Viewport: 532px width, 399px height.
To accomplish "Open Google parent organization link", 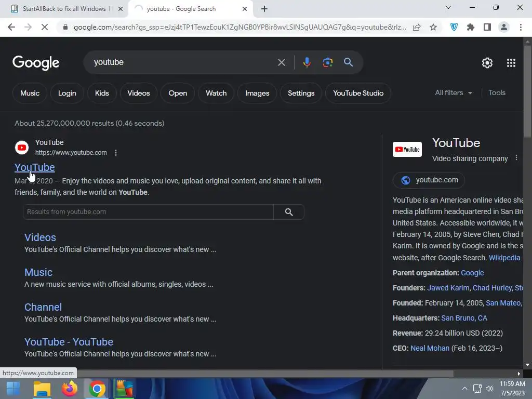I will click(472, 273).
